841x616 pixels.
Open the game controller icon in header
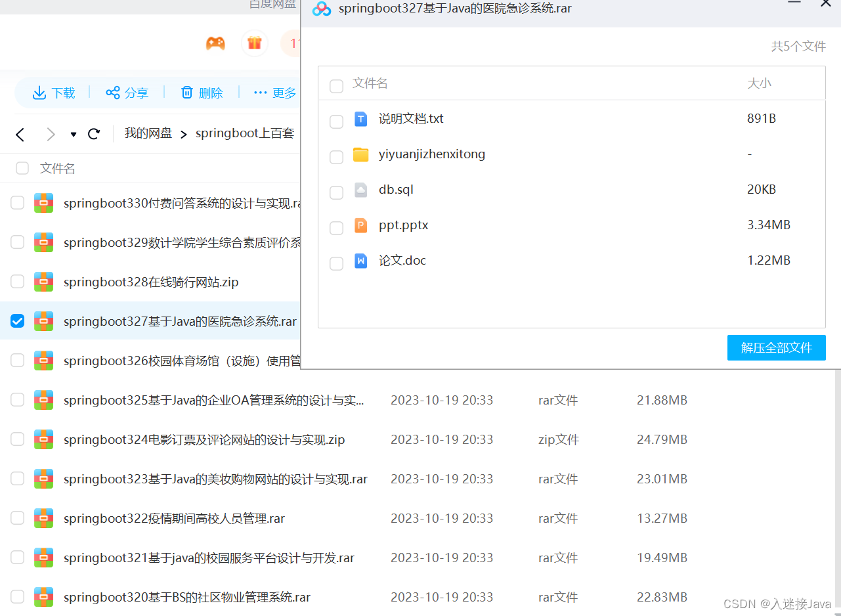coord(215,44)
